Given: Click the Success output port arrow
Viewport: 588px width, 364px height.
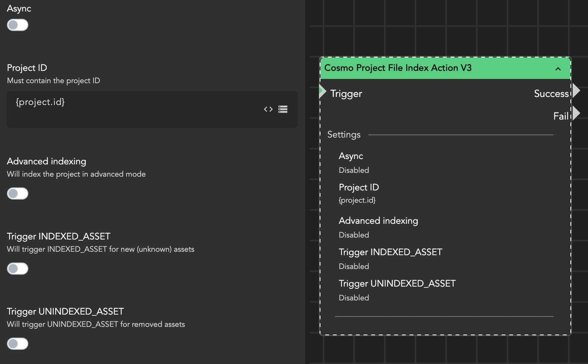Looking at the screenshot, I should click(576, 91).
